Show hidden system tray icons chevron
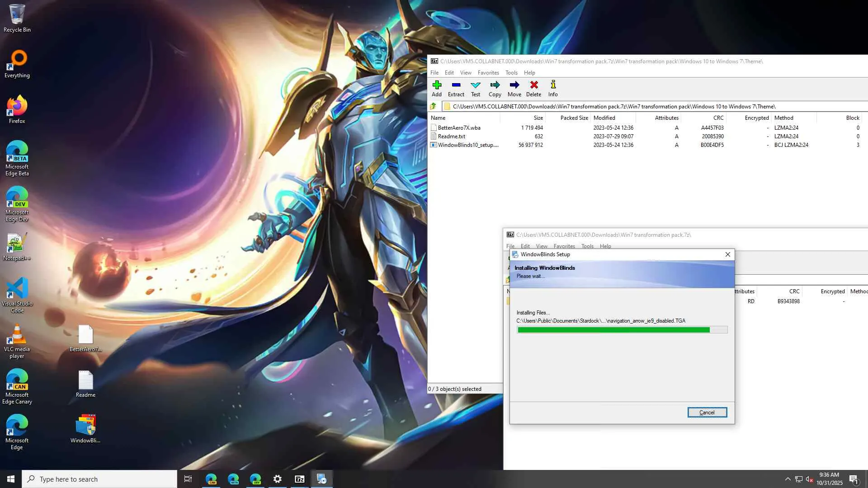868x488 pixels. [788, 479]
